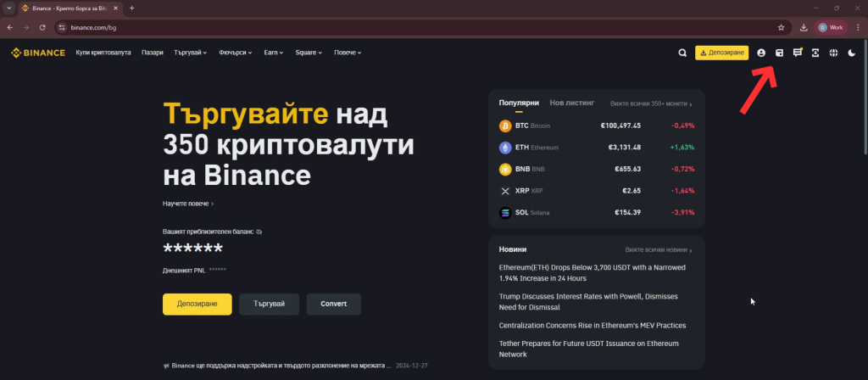Open Вижте всички новини link
This screenshot has width=868, height=380.
[x=659, y=250]
